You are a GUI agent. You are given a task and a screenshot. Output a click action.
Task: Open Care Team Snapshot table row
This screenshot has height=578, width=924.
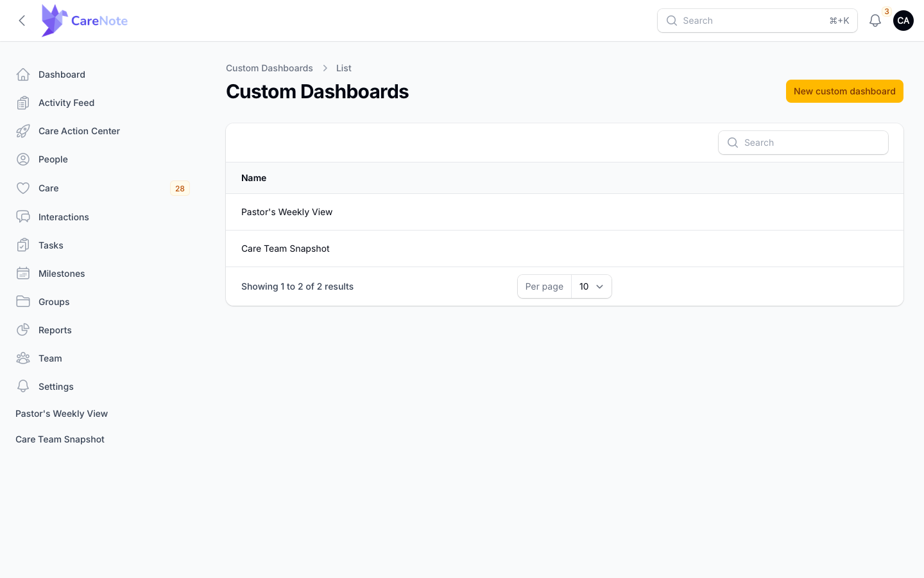click(x=565, y=249)
